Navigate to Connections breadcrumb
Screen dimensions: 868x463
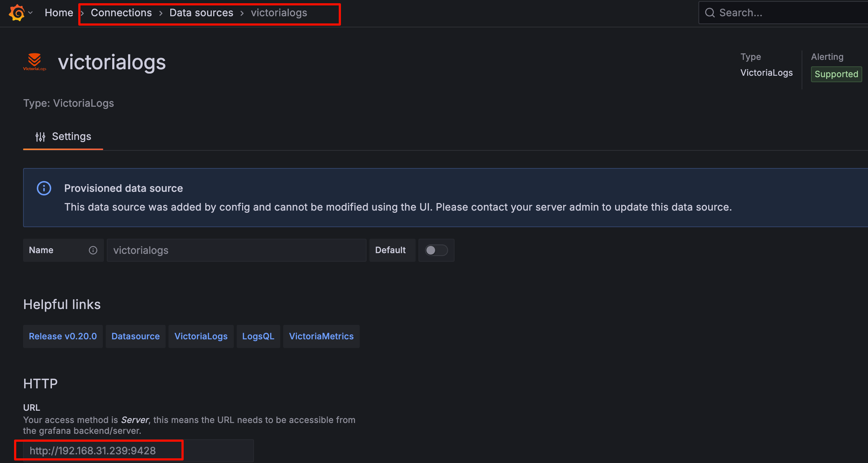click(x=121, y=13)
